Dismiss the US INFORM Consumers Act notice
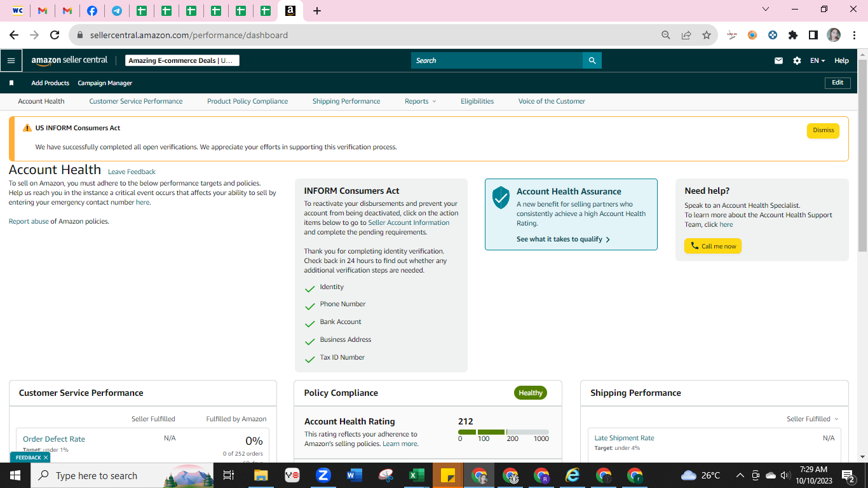The width and height of the screenshot is (868, 488). point(823,130)
